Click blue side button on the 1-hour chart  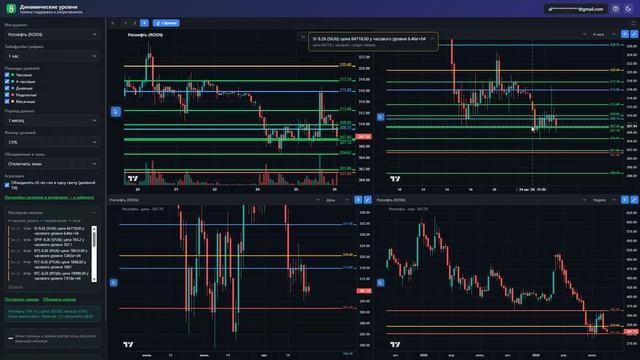pos(116,111)
